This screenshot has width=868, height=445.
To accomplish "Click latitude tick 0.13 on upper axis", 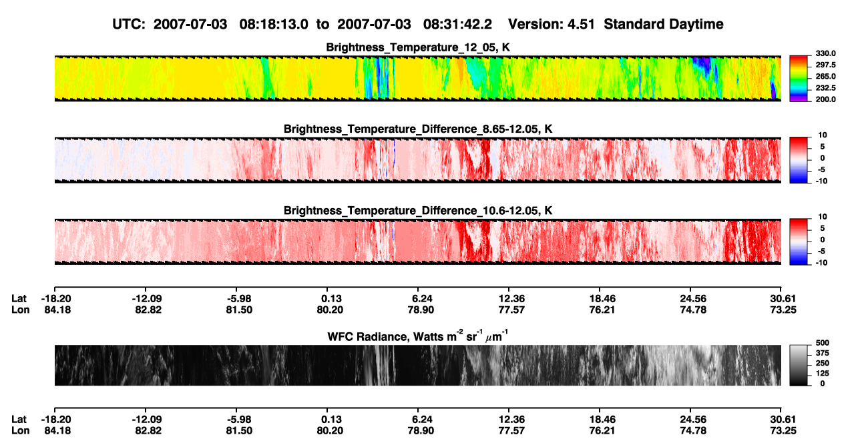I will 328,299.
